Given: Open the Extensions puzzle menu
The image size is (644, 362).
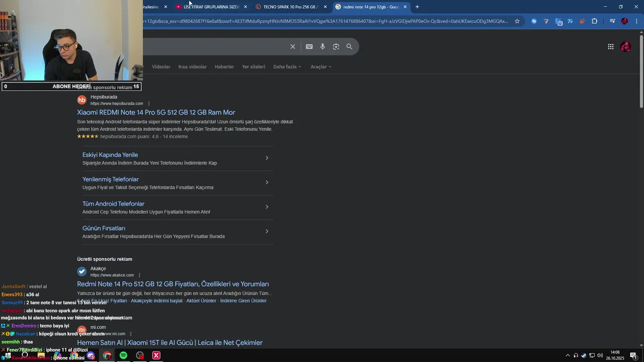Looking at the screenshot, I should (594, 21).
